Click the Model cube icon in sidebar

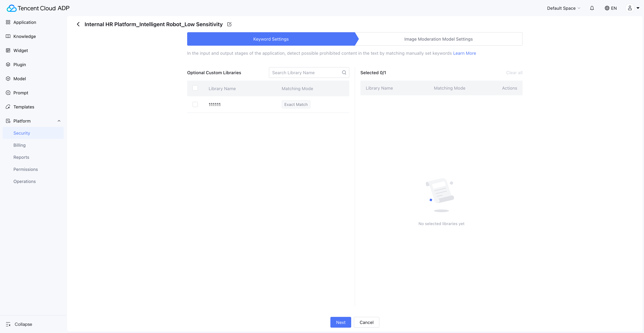tap(8, 79)
